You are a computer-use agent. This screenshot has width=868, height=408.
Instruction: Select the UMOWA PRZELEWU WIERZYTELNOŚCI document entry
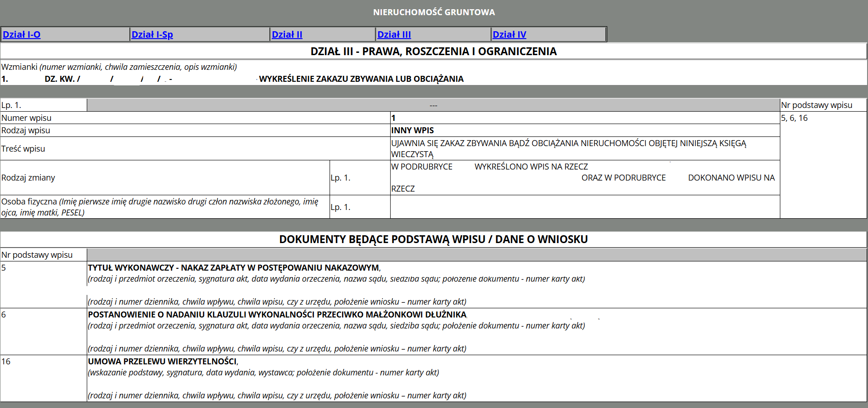tap(162, 362)
